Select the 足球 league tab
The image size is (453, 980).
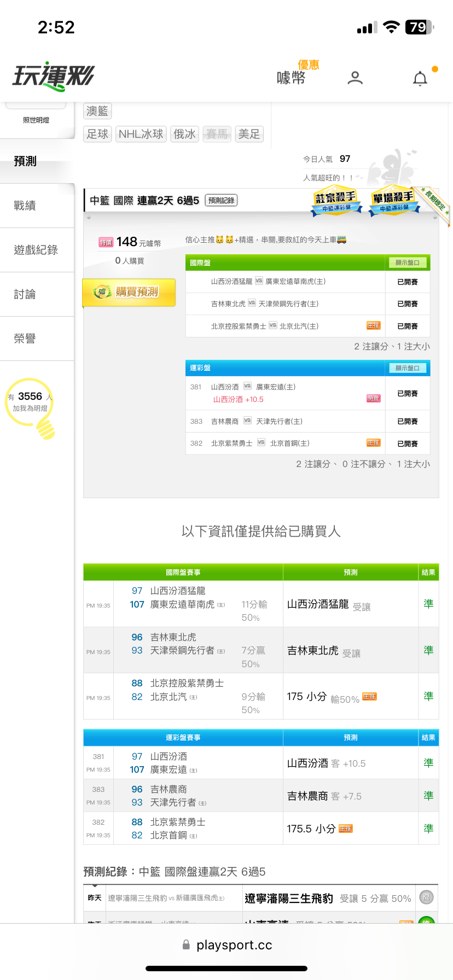click(x=97, y=134)
